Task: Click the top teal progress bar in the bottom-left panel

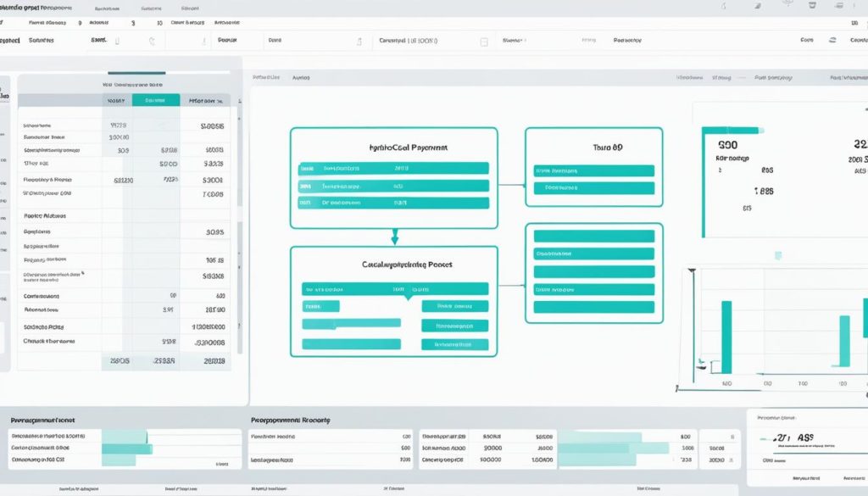Action: pos(124,436)
